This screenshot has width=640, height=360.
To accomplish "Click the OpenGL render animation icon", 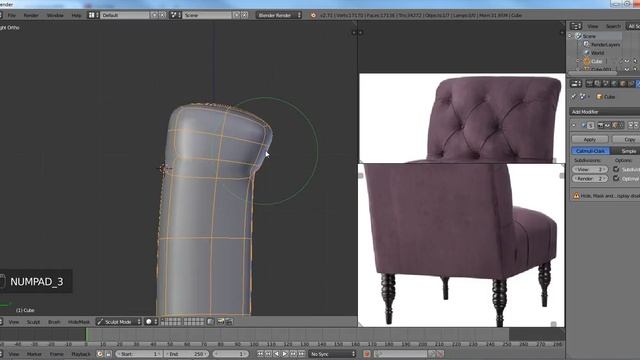I will click(229, 322).
